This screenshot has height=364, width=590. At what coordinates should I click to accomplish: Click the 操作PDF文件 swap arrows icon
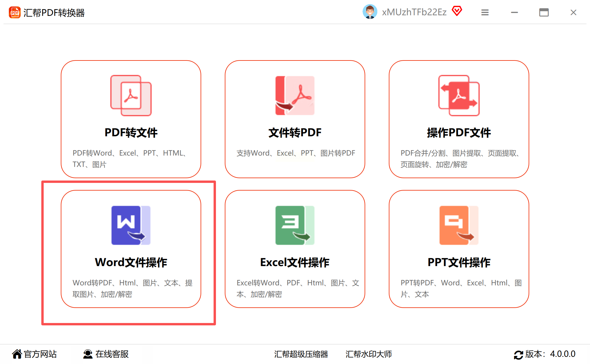tap(459, 95)
